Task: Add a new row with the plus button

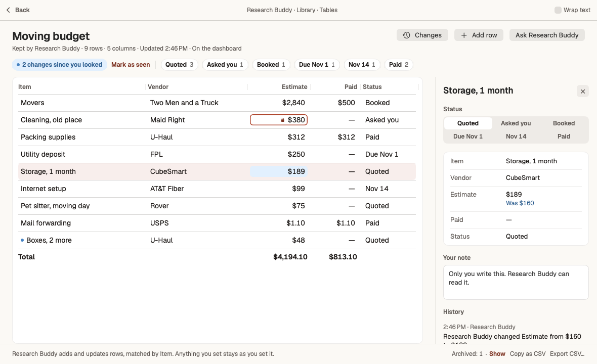Action: [479, 35]
